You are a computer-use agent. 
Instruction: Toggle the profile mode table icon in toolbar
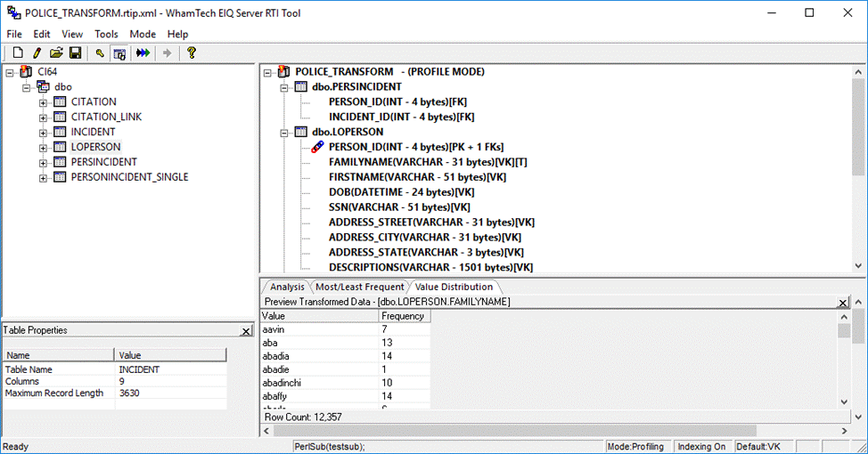(x=119, y=53)
